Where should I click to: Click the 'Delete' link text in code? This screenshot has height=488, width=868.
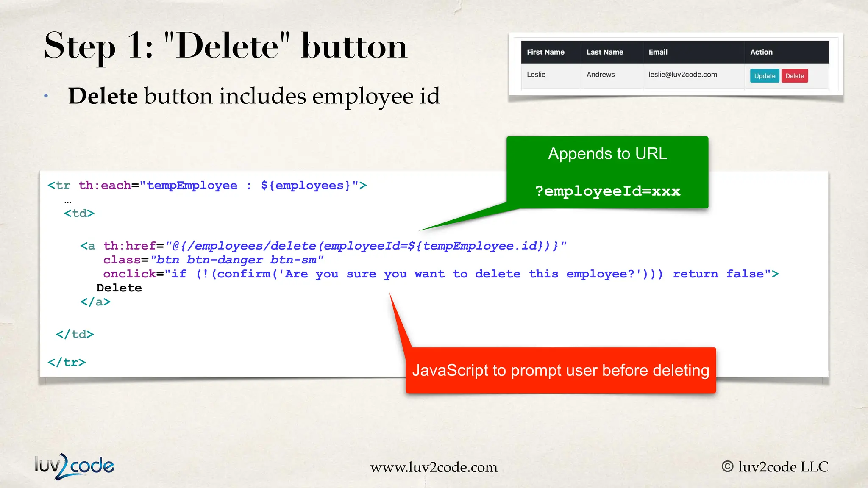click(119, 288)
